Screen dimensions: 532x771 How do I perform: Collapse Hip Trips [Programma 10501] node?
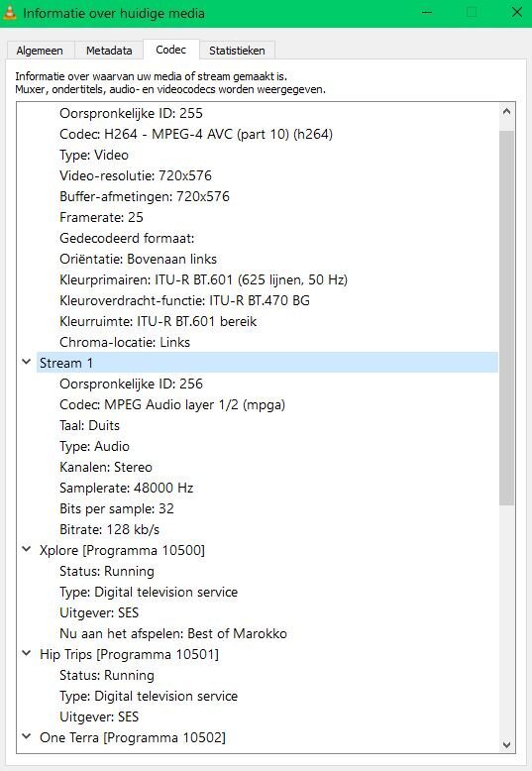[27, 654]
